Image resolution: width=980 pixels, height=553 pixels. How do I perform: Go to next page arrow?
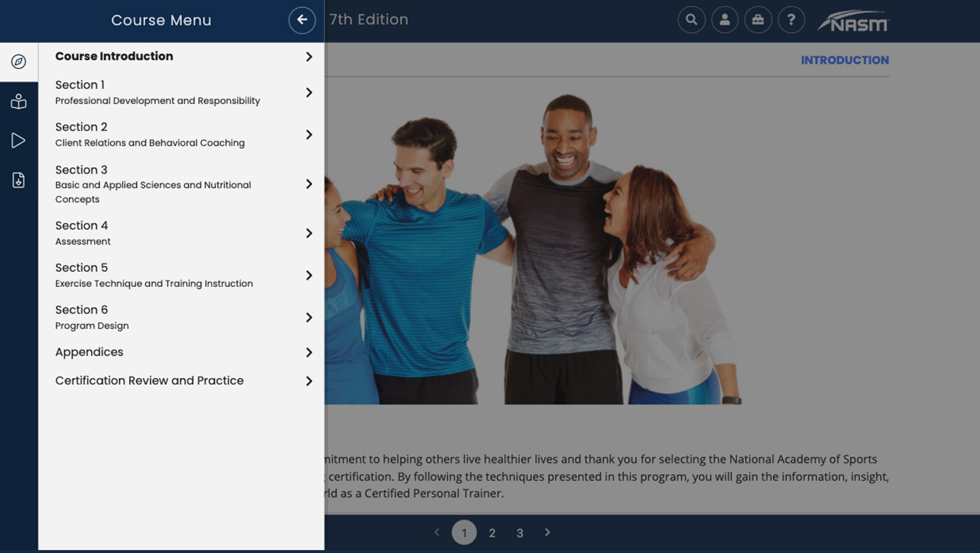tap(547, 532)
